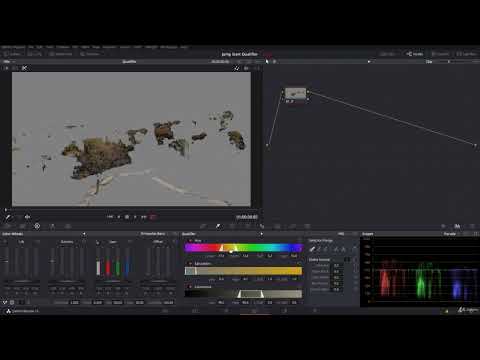Select the qualifier eyedropper in Selection Range
Image resolution: width=480 pixels, height=360 pixels.
point(312,249)
